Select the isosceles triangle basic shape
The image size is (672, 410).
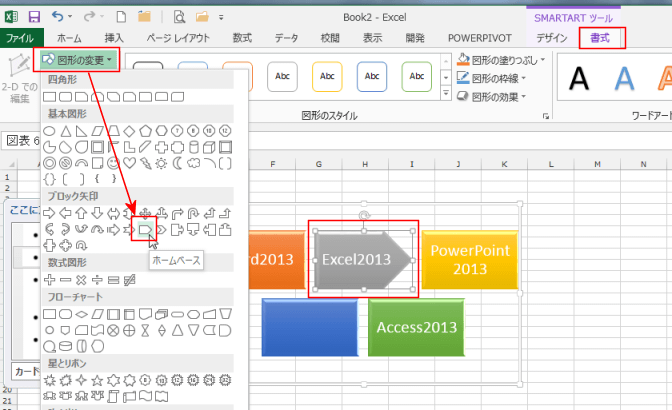click(x=66, y=131)
